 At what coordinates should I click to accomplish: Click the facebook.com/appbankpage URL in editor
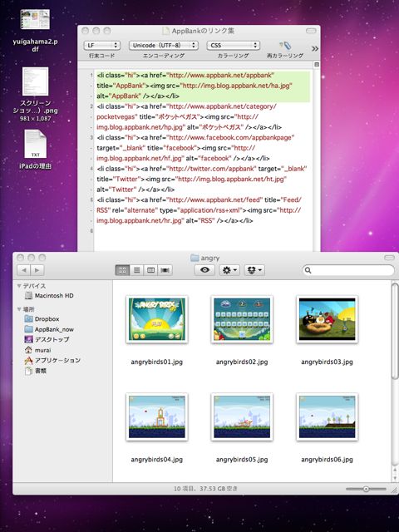(230, 137)
